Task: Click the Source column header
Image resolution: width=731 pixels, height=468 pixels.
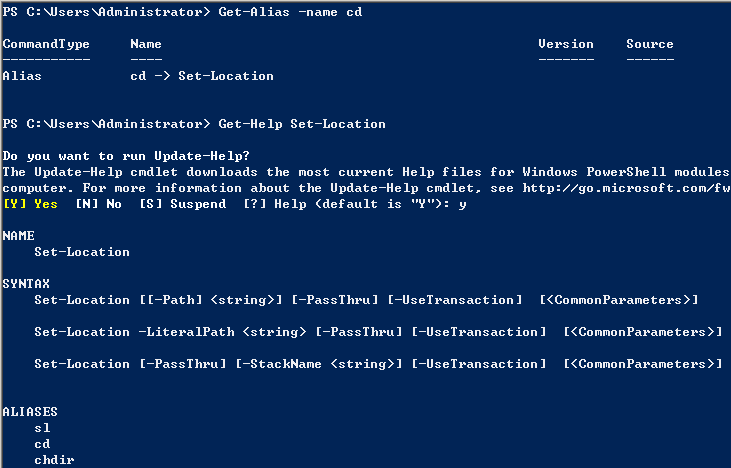Action: click(649, 44)
